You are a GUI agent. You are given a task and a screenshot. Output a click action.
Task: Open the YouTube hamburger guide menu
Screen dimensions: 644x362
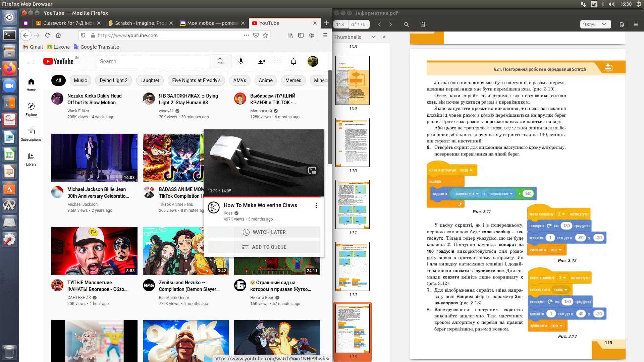pyautogui.click(x=31, y=61)
